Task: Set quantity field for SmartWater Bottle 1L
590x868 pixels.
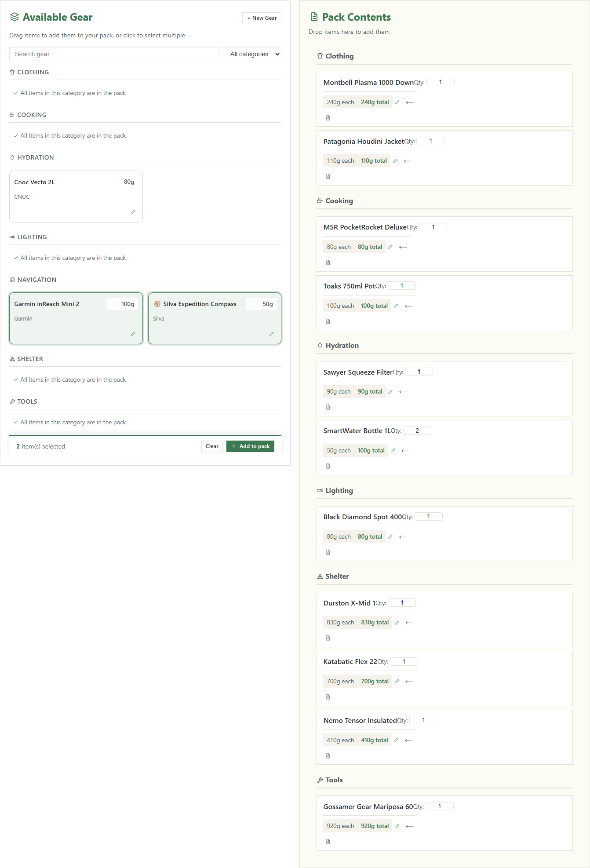Action: pos(417,431)
